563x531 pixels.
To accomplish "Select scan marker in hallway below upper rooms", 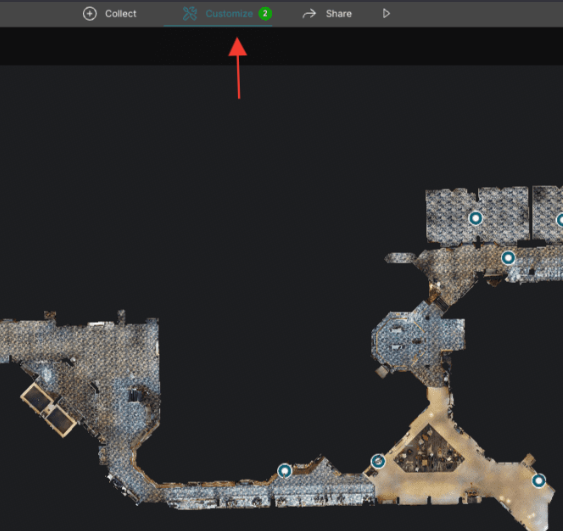I will point(508,258).
